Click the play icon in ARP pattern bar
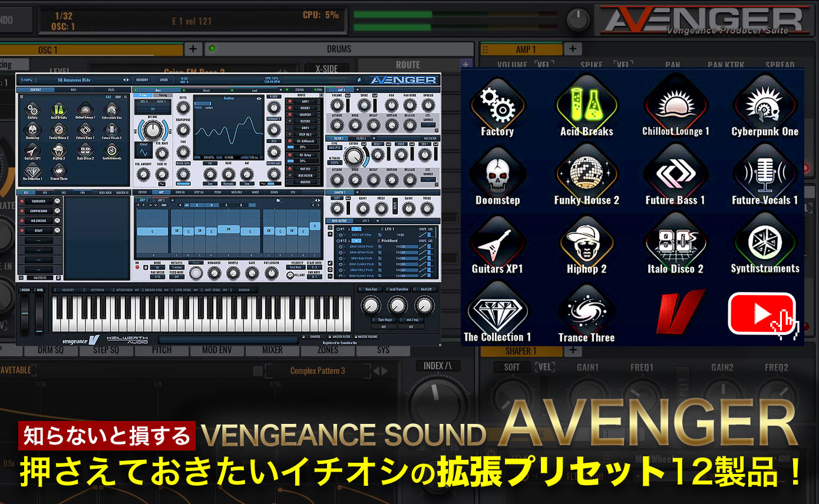Image resolution: width=819 pixels, height=504 pixels. [x=180, y=205]
